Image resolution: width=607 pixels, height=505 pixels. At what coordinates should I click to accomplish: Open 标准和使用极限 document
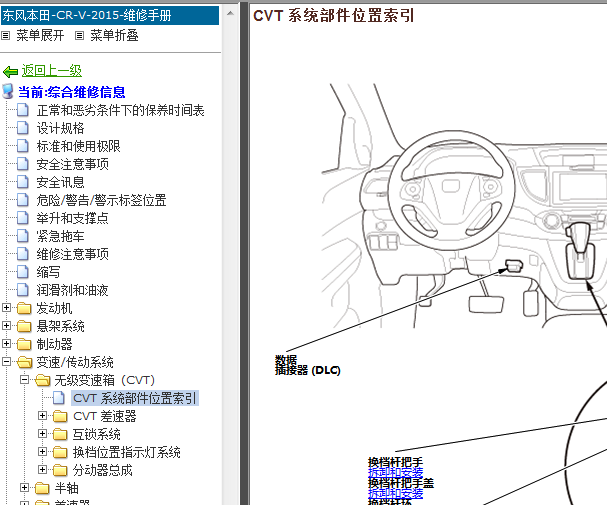pos(79,146)
